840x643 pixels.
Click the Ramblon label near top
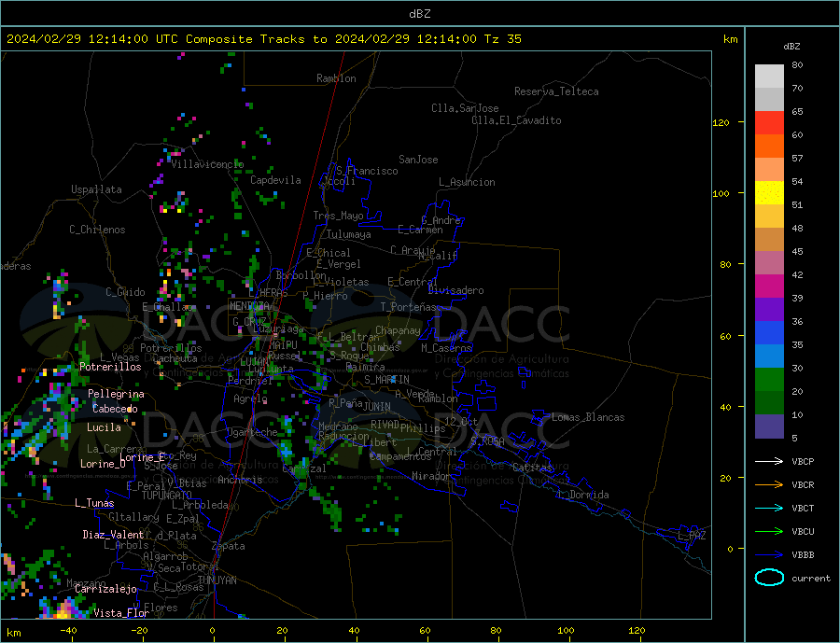(x=336, y=78)
